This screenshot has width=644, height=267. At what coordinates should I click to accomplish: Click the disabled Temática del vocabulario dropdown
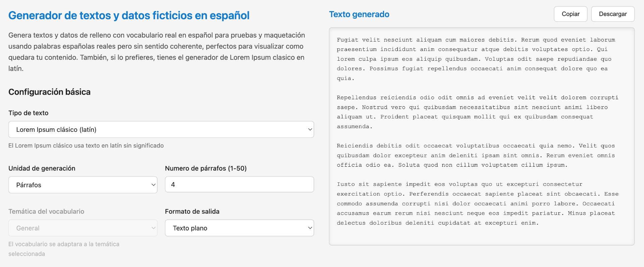click(x=83, y=228)
